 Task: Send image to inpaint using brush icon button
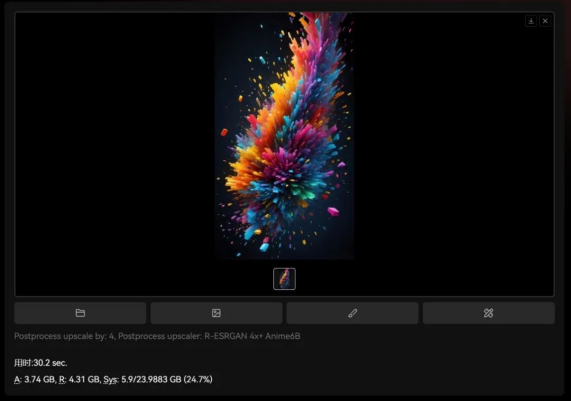(x=352, y=313)
